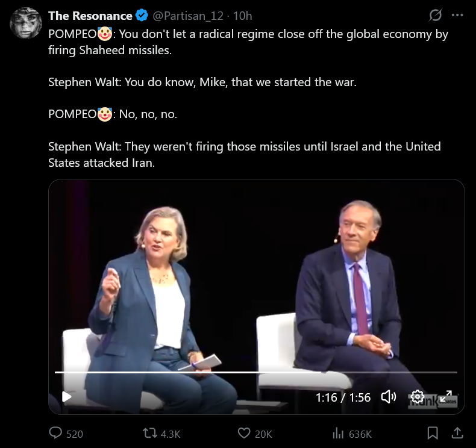The image size is (476, 448).
Task: Click the 1:16 / 1:56 time display
Action: (x=343, y=397)
